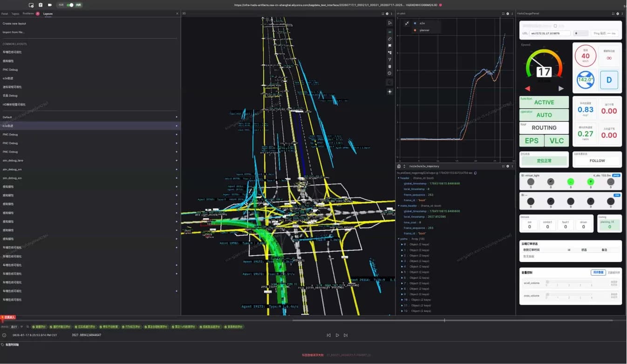Click the FOLLOW status box
The height and width of the screenshot is (364, 627).
click(597, 161)
